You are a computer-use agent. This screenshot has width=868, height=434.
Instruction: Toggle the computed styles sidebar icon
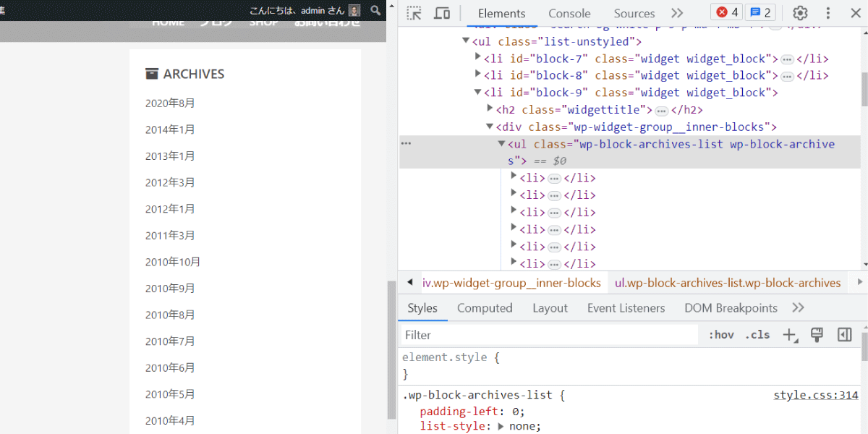click(844, 334)
